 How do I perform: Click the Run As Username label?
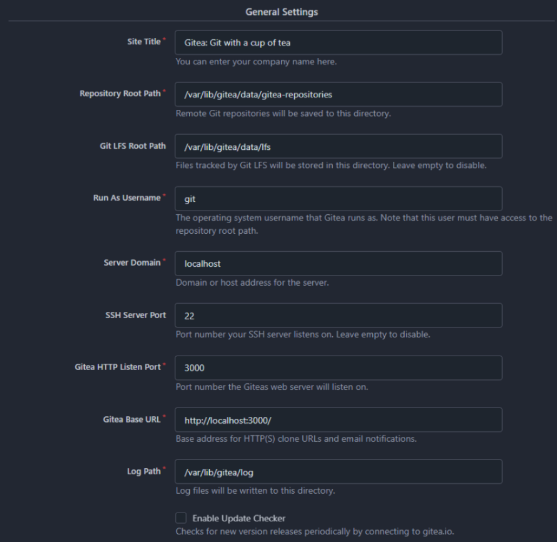[127, 198]
